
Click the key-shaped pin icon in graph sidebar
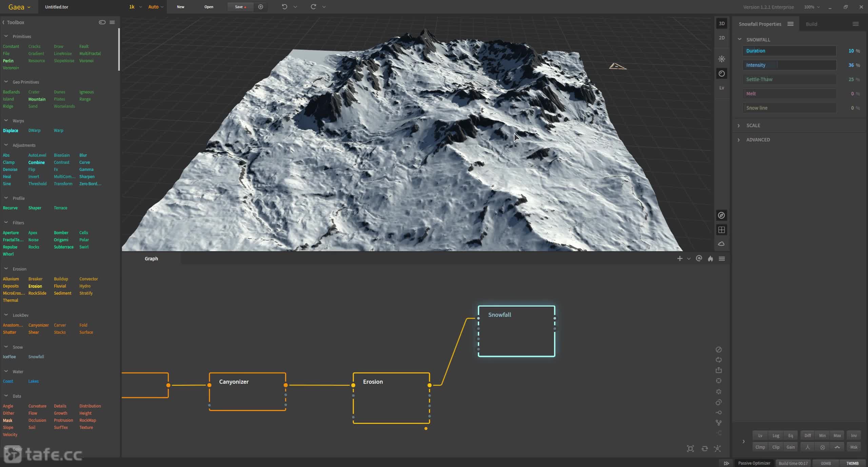pyautogui.click(x=718, y=412)
